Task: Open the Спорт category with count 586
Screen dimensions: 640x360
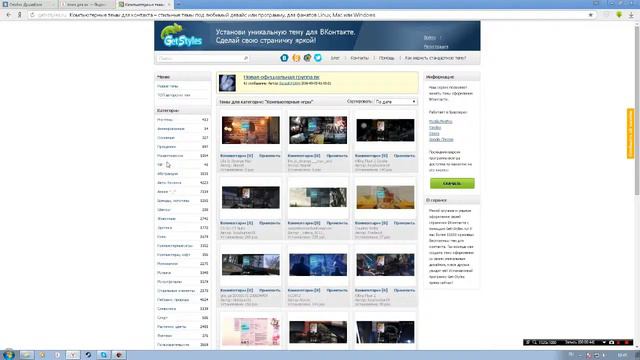Action: (182, 318)
